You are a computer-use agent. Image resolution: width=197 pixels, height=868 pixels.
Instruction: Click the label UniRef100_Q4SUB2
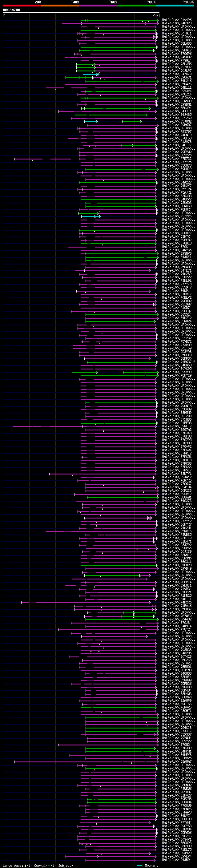coord(177,57)
